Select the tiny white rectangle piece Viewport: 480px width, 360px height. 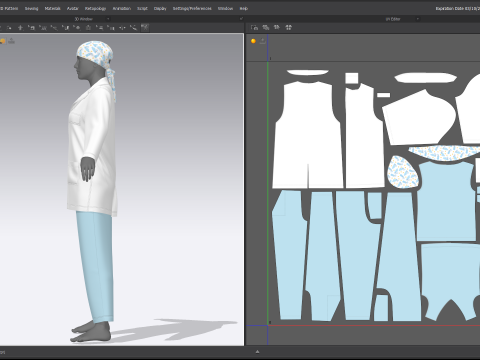[383, 95]
